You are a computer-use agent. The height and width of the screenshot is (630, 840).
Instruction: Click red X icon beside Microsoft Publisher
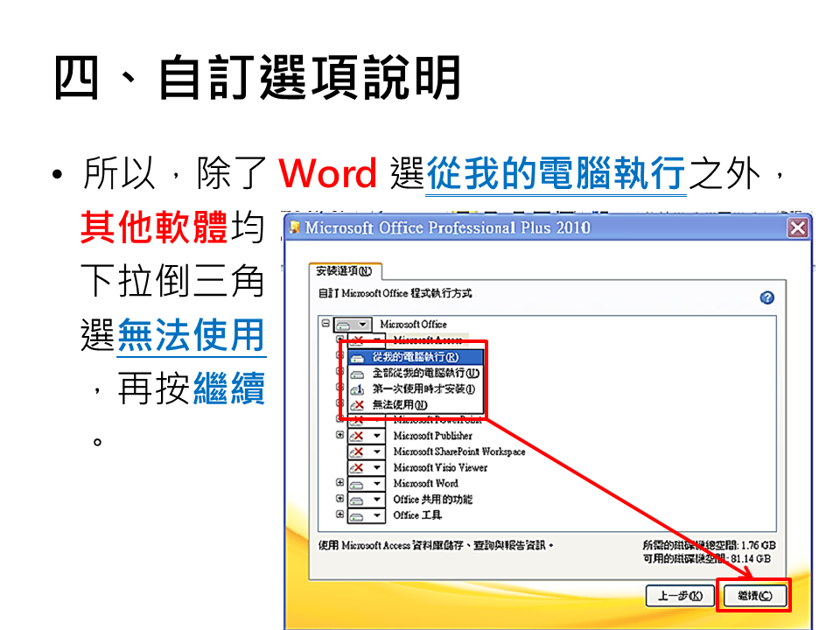point(358,436)
